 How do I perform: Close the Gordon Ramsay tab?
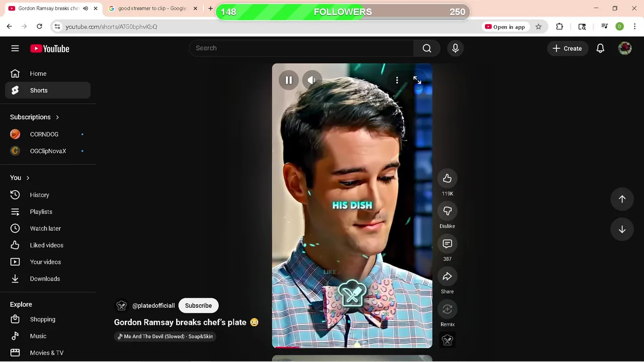tap(96, 9)
